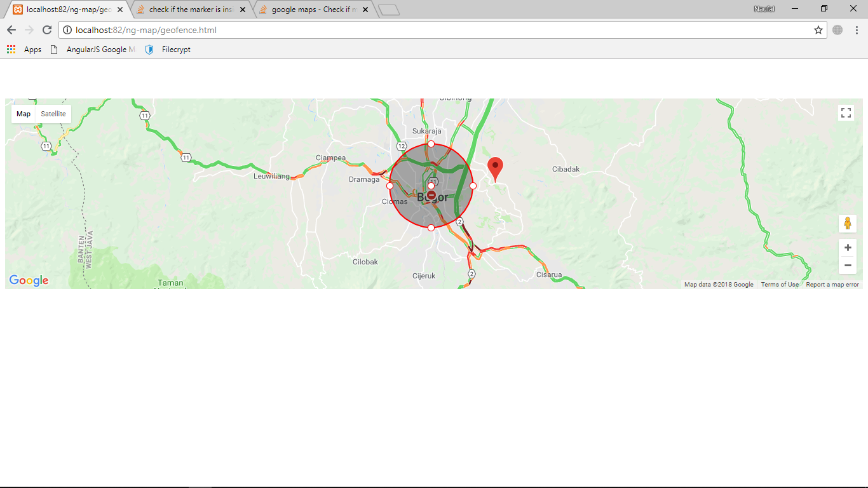Click the globe extension icon
Screen dimensions: 868x488
[837, 30]
